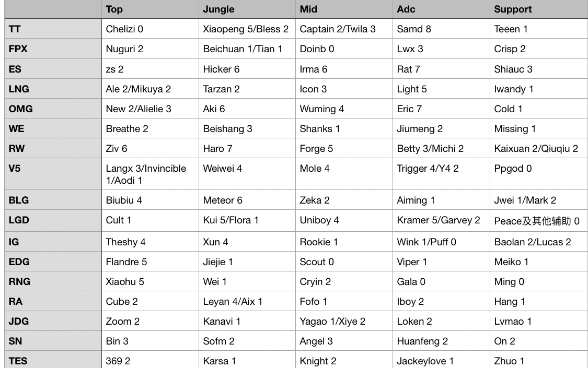The image size is (588, 368).
Task: Select the Adc column header
Action: click(x=441, y=9)
